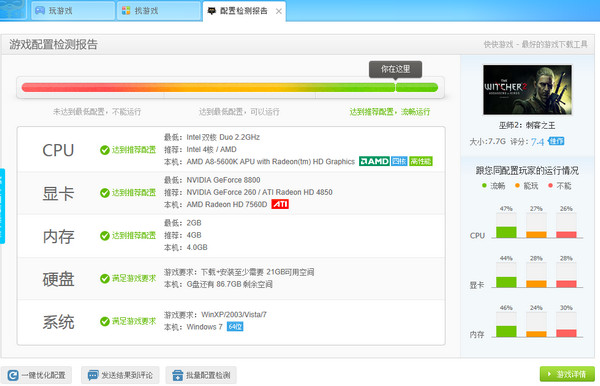Click the 64位 badge next to Windows 7
Screen dimensions: 600x386
(x=235, y=327)
